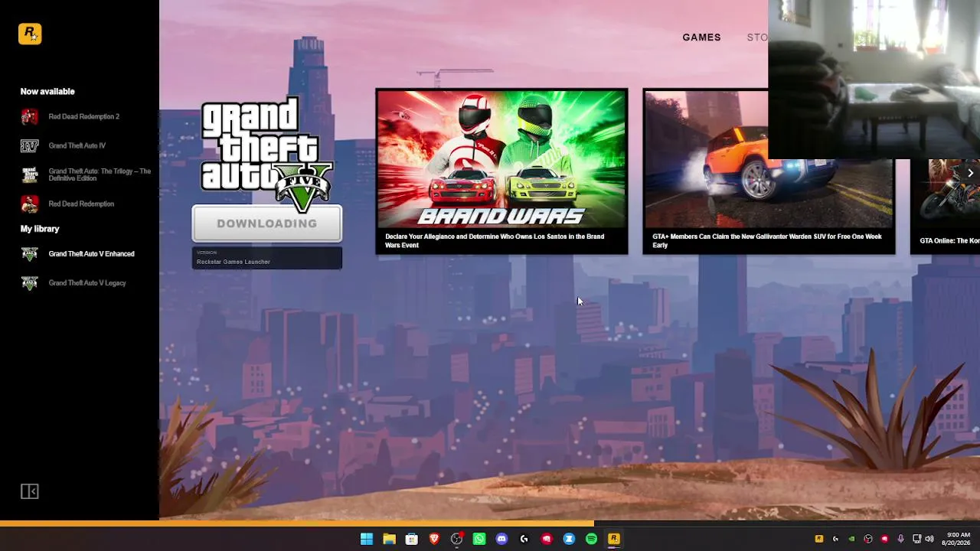
Task: Open network settings from the tray
Action: click(x=916, y=539)
